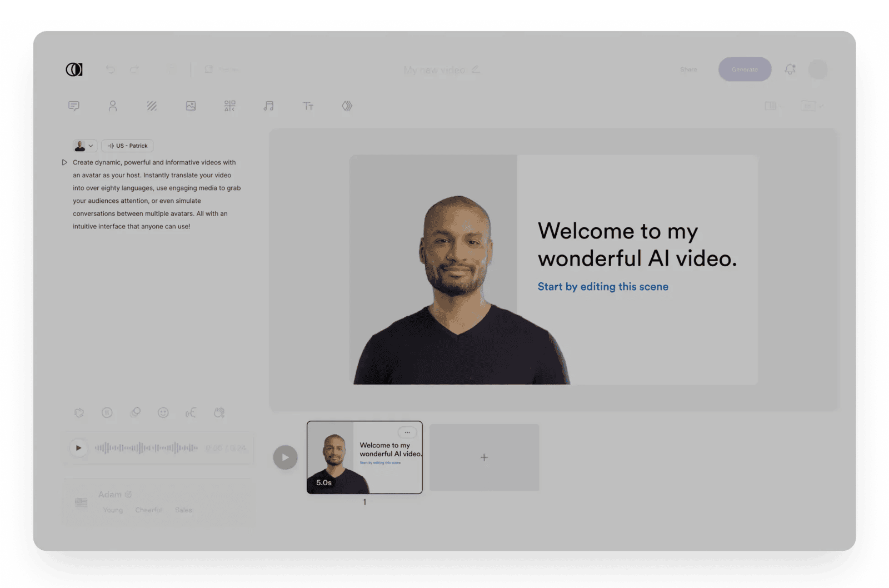
Task: Insert a pause with the pause icon
Action: pyautogui.click(x=107, y=412)
